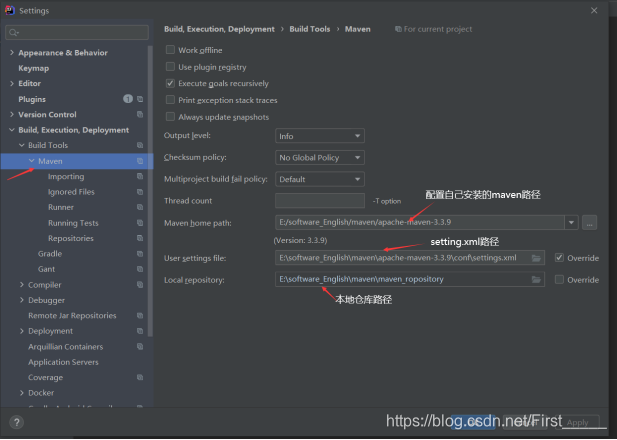Image resolution: width=617 pixels, height=440 pixels.
Task: Click the project-level icon beside Running Tests
Action: click(x=140, y=223)
